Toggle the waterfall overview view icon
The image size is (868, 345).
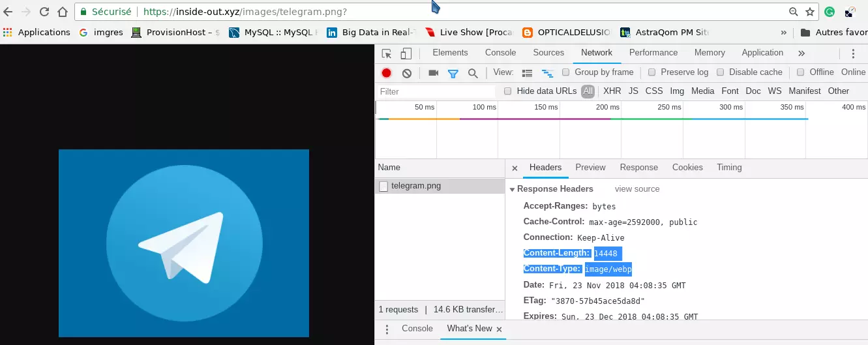548,73
